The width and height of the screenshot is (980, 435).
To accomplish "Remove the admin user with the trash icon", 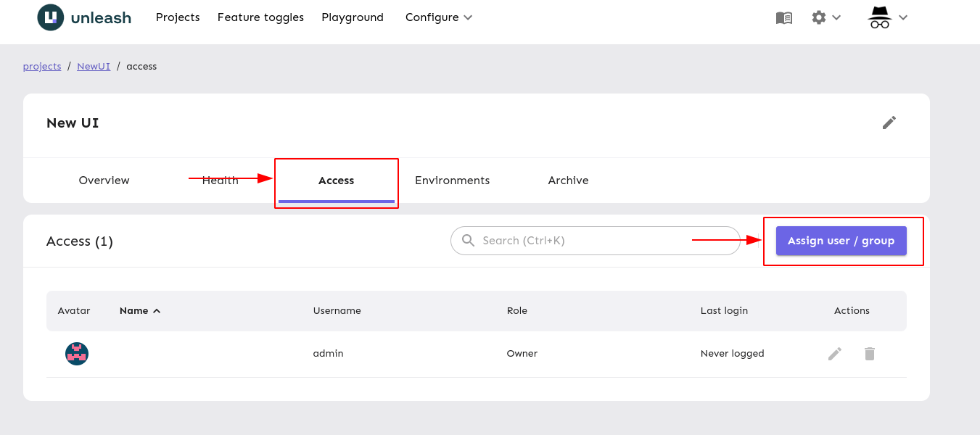I will click(x=869, y=353).
